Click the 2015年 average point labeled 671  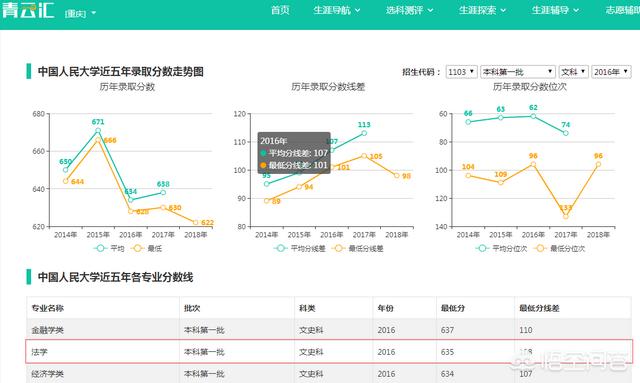pyautogui.click(x=98, y=131)
